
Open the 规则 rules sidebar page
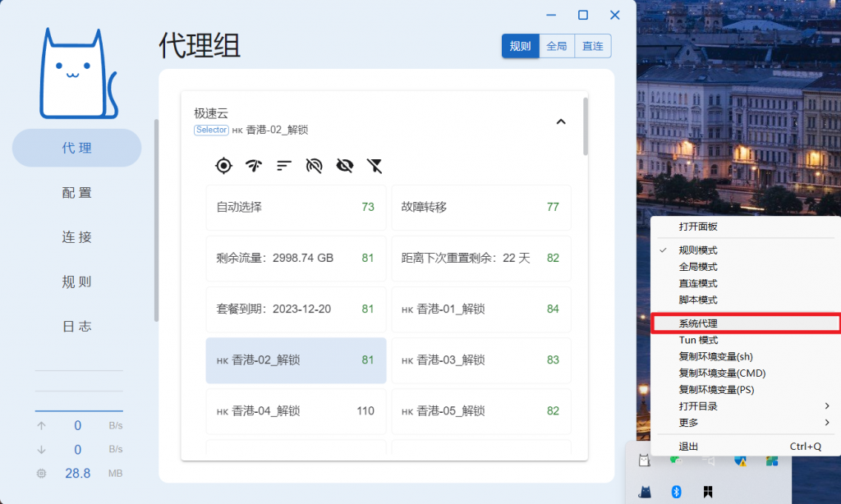click(x=76, y=282)
